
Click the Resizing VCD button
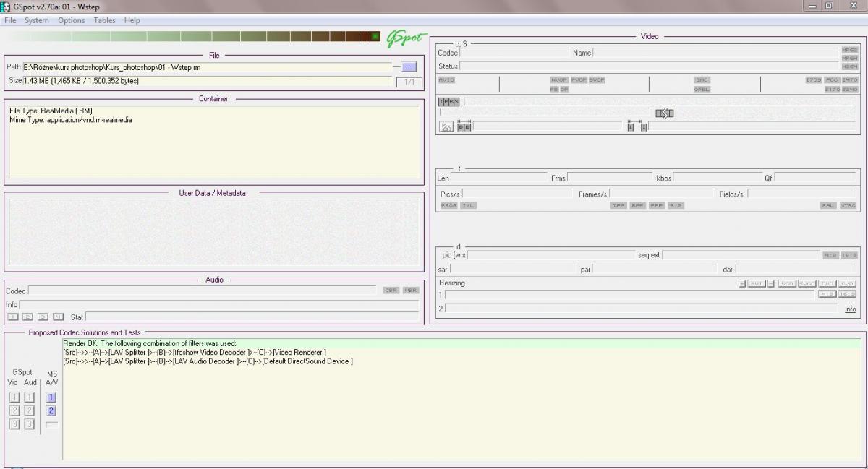coord(787,283)
